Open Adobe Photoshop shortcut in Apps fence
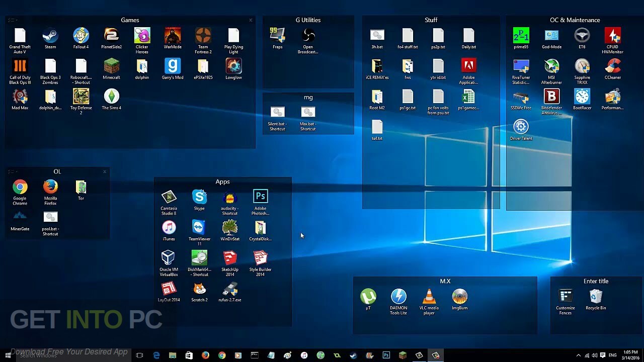The width and height of the screenshot is (644, 362). [260, 203]
